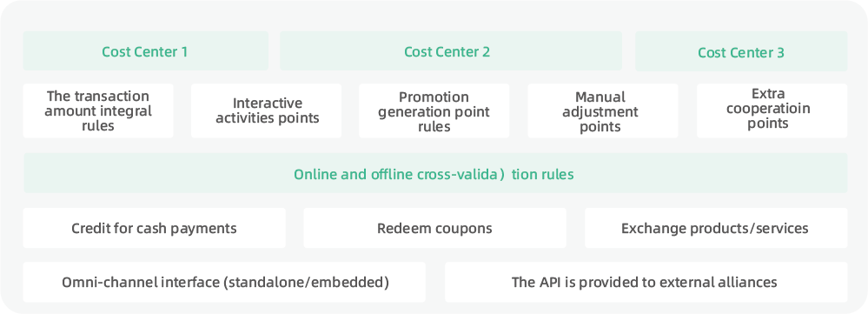Select the Cost Center 1 header
This screenshot has width=868, height=314.
pyautogui.click(x=146, y=51)
